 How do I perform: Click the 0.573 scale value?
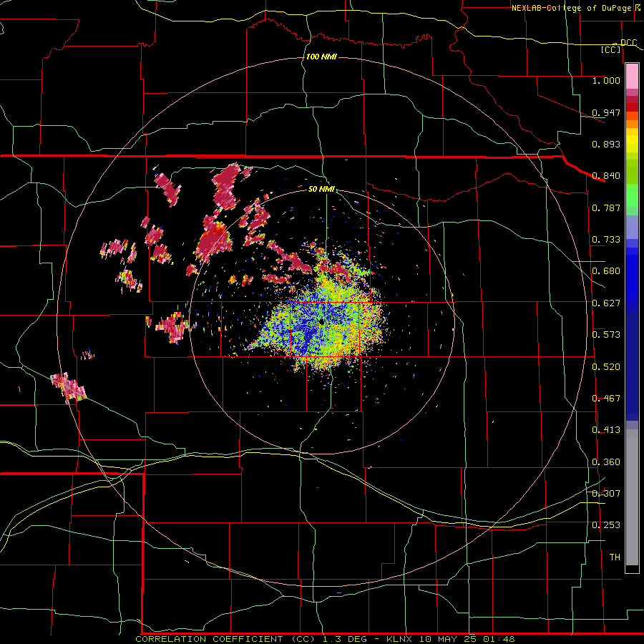coord(606,335)
